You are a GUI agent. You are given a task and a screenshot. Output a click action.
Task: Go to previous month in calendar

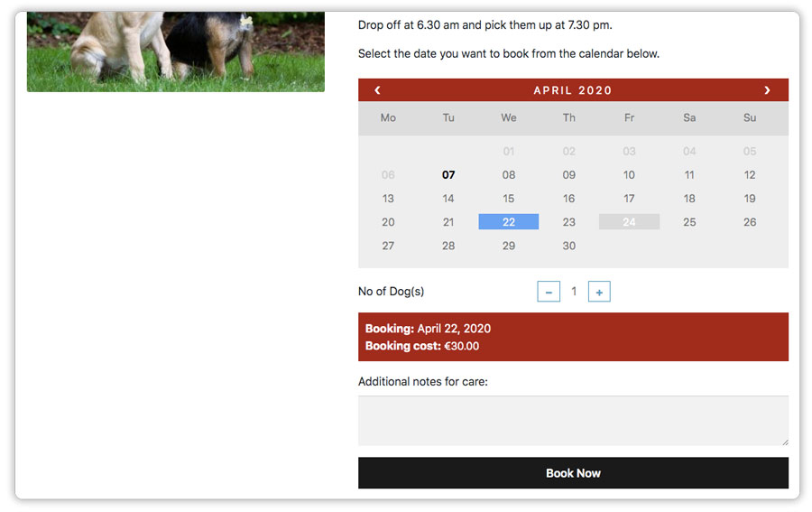377,90
